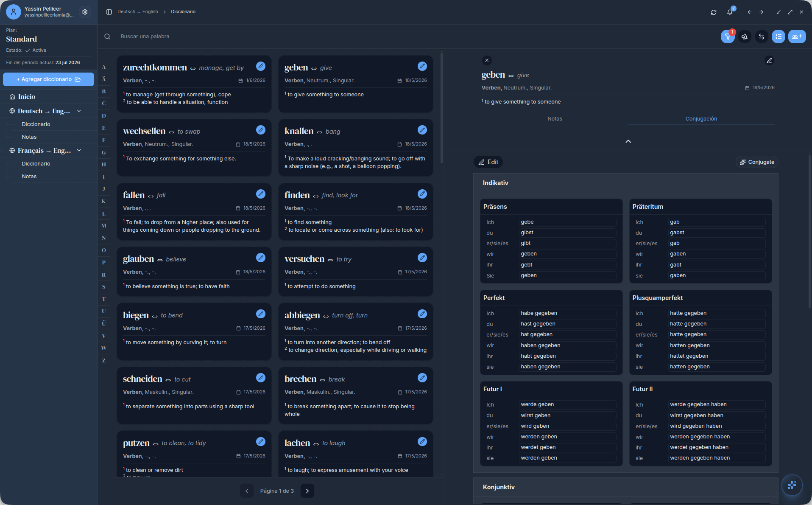Image resolution: width=812 pixels, height=505 pixels.
Task: Edit the glauben card
Action: pyautogui.click(x=261, y=258)
